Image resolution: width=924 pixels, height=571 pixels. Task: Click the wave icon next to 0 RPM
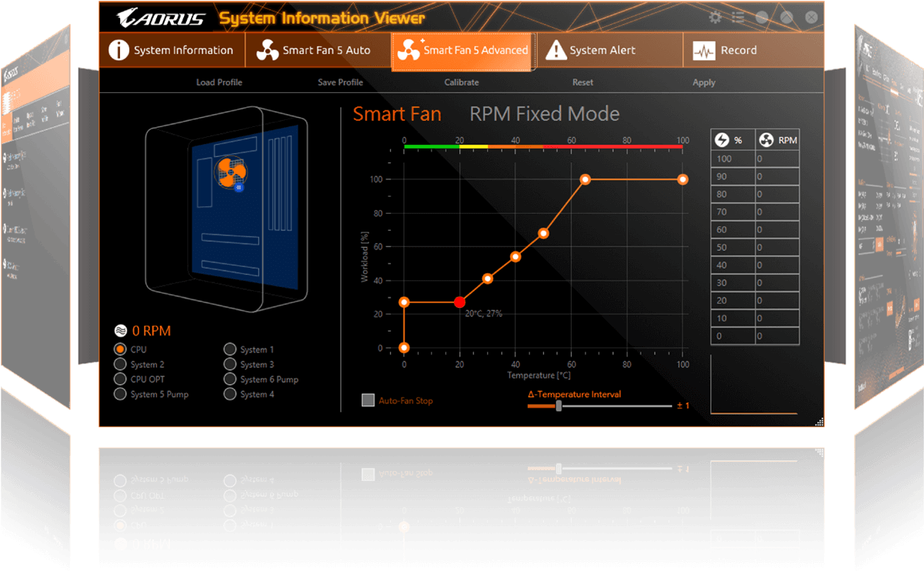[x=121, y=331]
